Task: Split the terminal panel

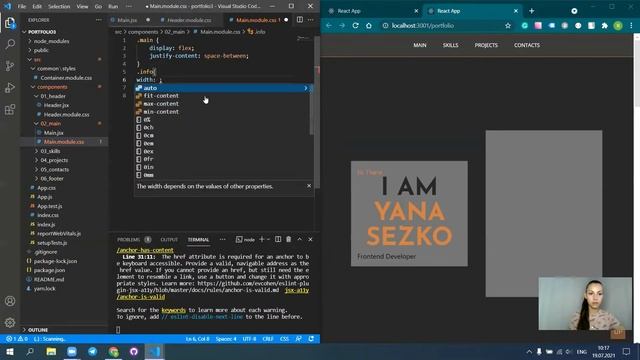Action: click(278, 239)
